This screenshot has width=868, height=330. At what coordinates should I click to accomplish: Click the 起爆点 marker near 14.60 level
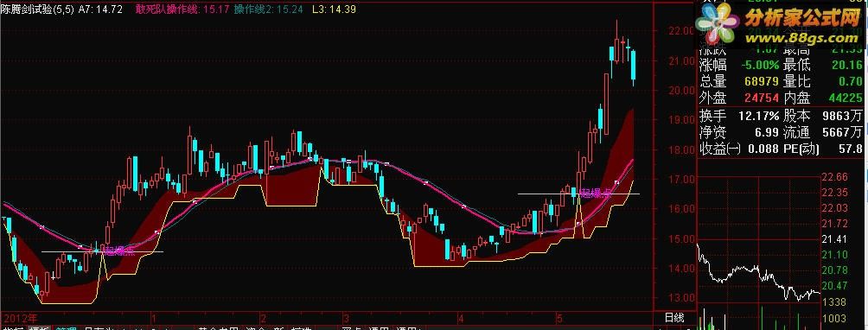119,251
